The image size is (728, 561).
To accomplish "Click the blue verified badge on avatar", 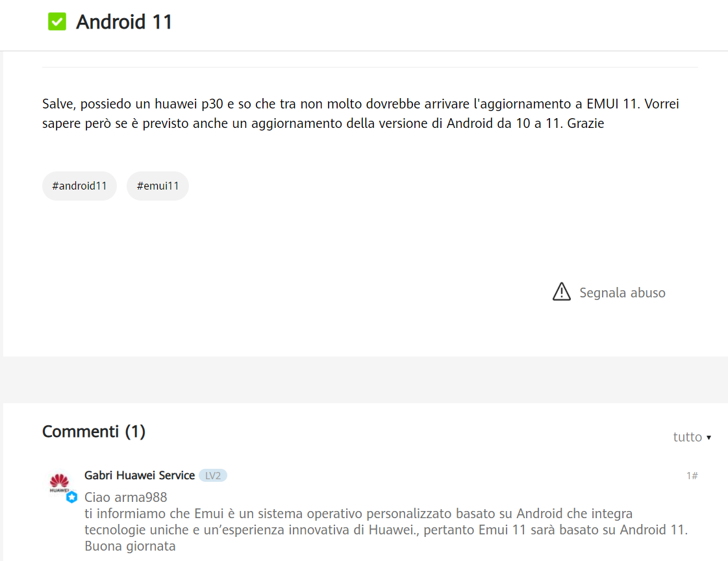I will [x=71, y=497].
